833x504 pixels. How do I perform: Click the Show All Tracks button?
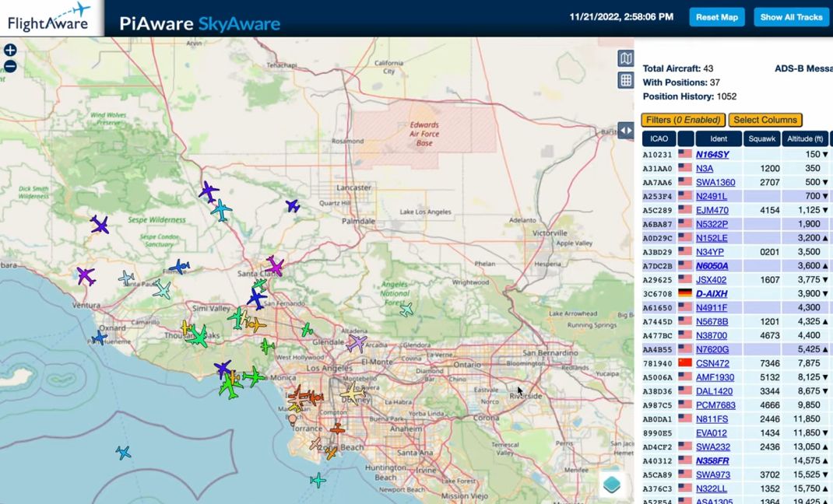pos(791,16)
